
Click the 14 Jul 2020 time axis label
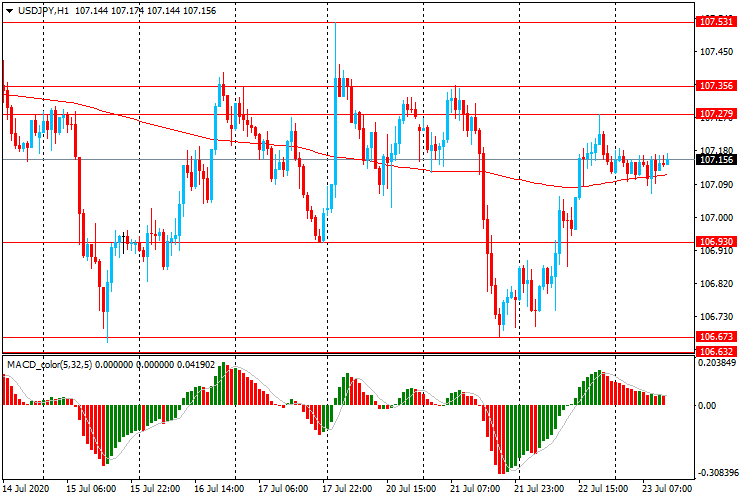click(x=25, y=488)
